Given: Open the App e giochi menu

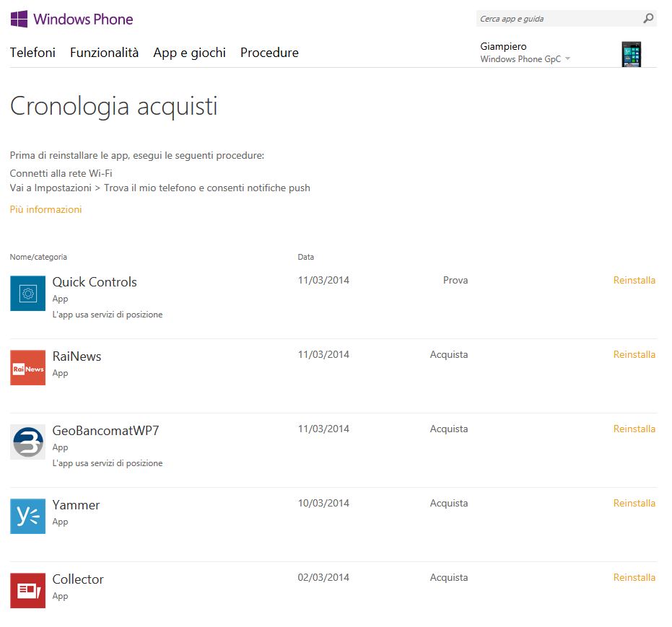Looking at the screenshot, I should point(189,53).
